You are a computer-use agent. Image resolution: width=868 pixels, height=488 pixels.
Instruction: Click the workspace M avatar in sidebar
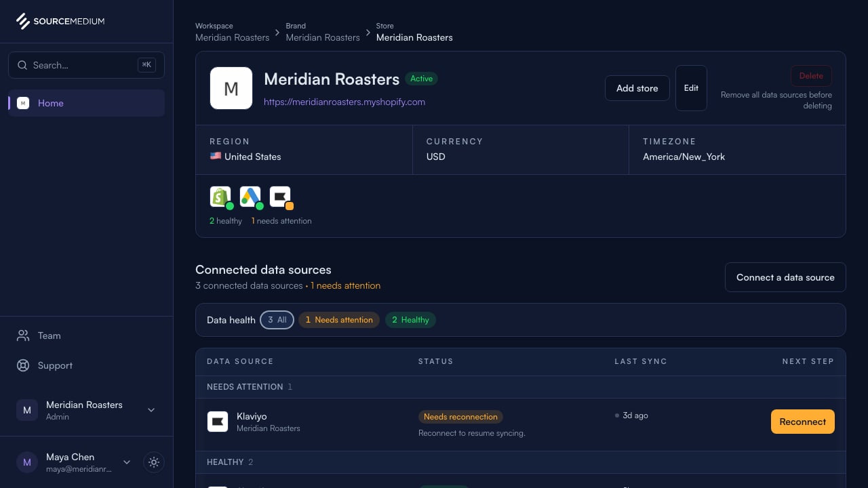[27, 410]
